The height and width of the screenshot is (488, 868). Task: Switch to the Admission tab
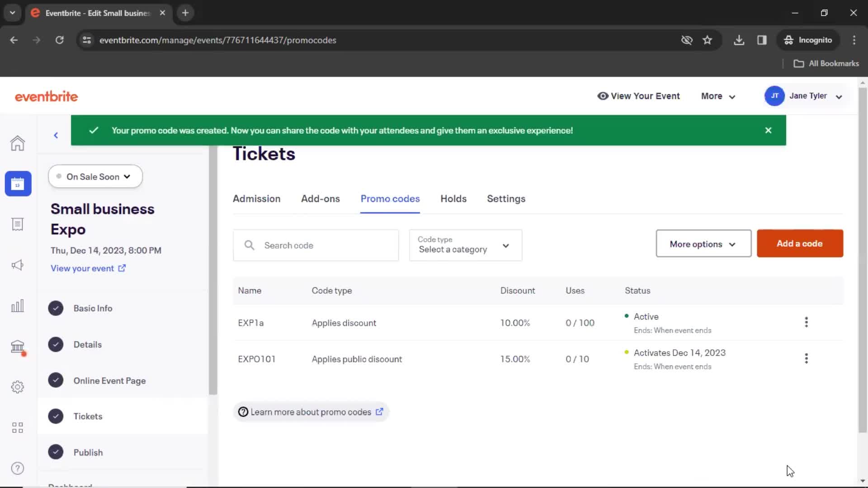pyautogui.click(x=256, y=199)
